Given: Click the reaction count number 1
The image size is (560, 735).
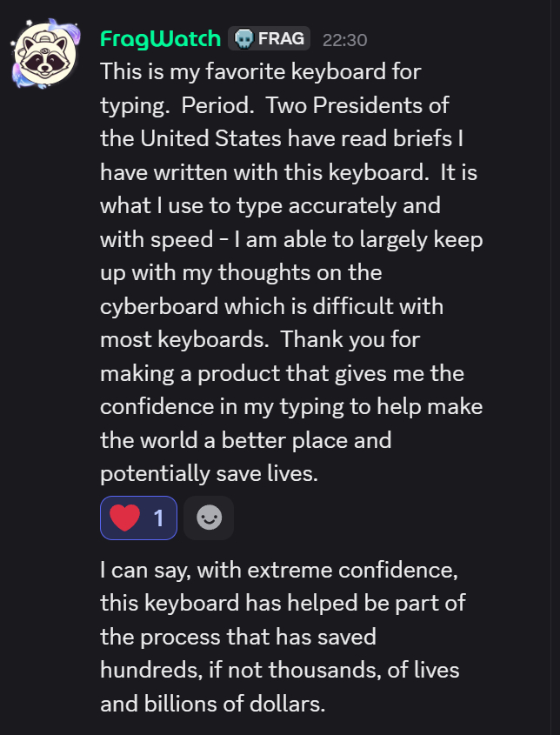Looking at the screenshot, I should (x=158, y=518).
